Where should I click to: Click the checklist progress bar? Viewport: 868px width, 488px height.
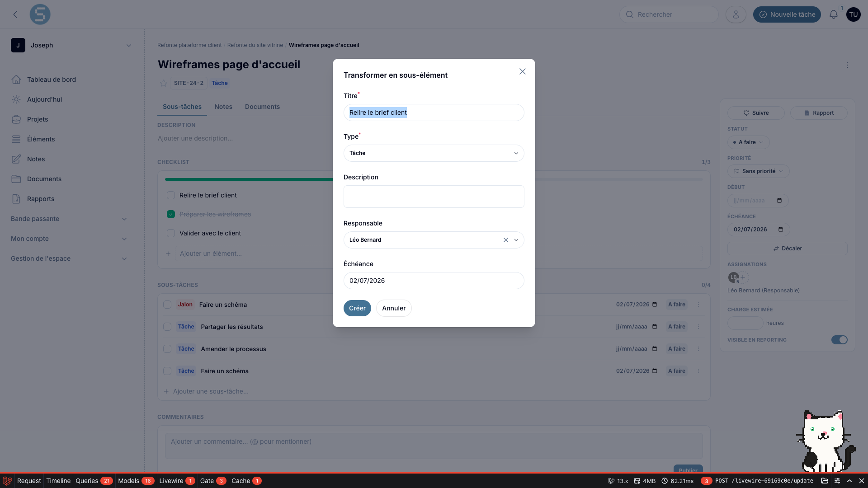pyautogui.click(x=434, y=179)
